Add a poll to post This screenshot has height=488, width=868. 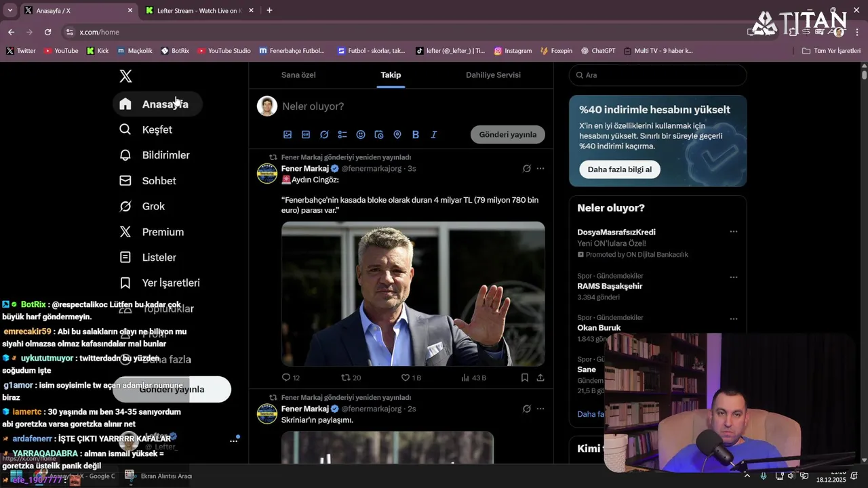coord(342,135)
